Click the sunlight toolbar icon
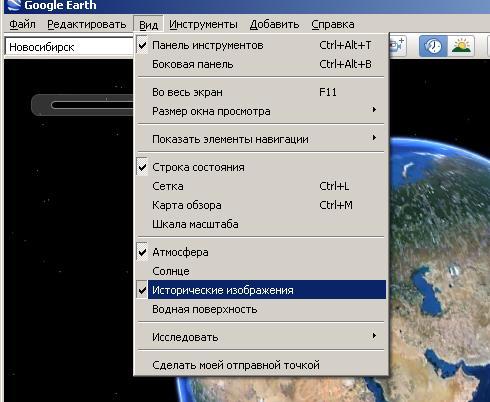This screenshot has width=490, height=402. click(x=461, y=46)
